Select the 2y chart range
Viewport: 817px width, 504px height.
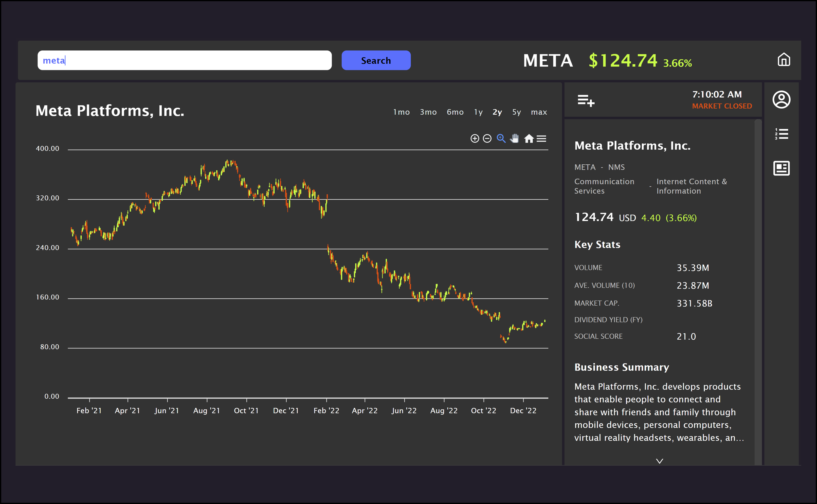pyautogui.click(x=497, y=112)
